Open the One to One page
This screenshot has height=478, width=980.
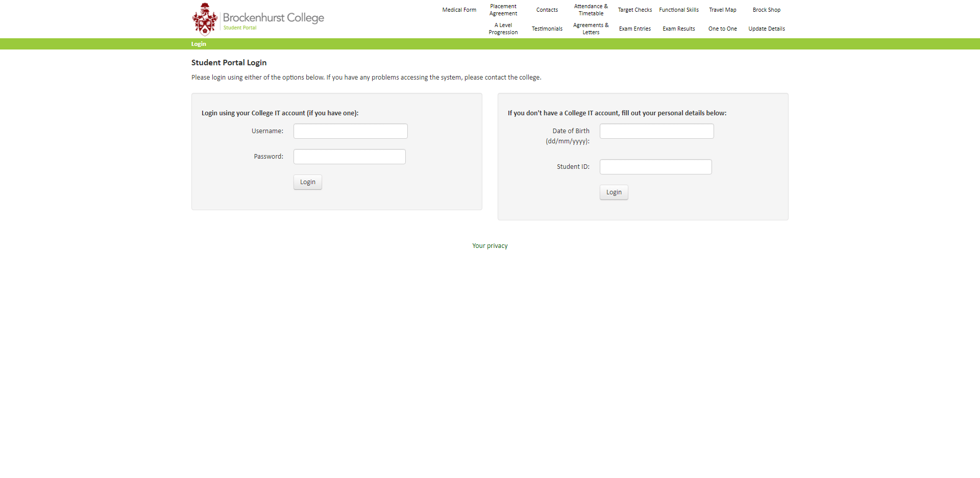pyautogui.click(x=723, y=29)
